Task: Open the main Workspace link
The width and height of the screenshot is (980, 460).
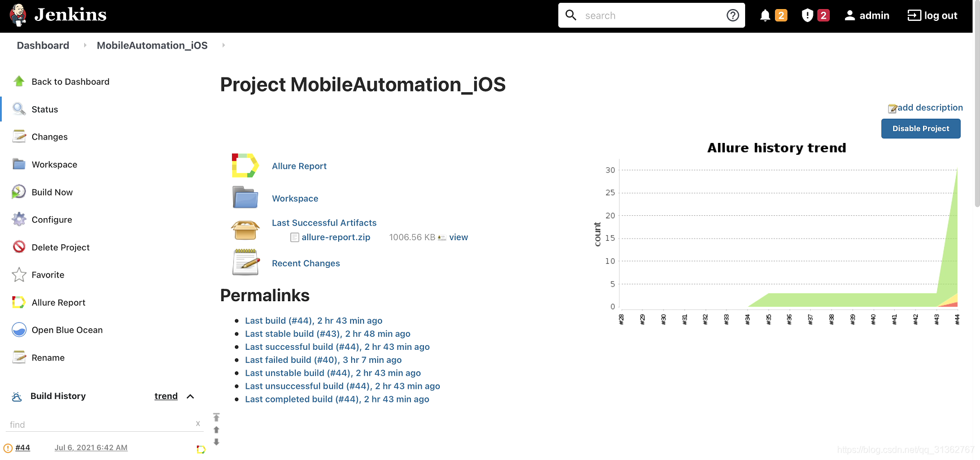Action: pyautogui.click(x=295, y=198)
